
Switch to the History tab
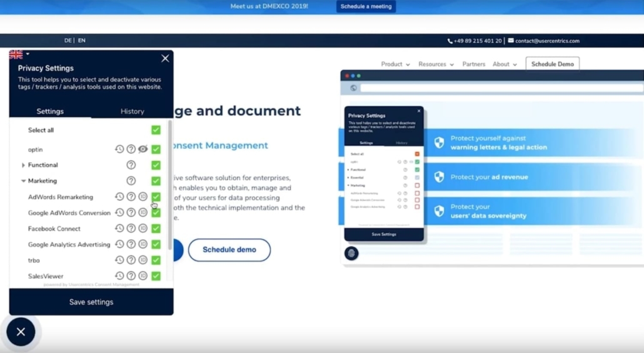click(x=133, y=111)
